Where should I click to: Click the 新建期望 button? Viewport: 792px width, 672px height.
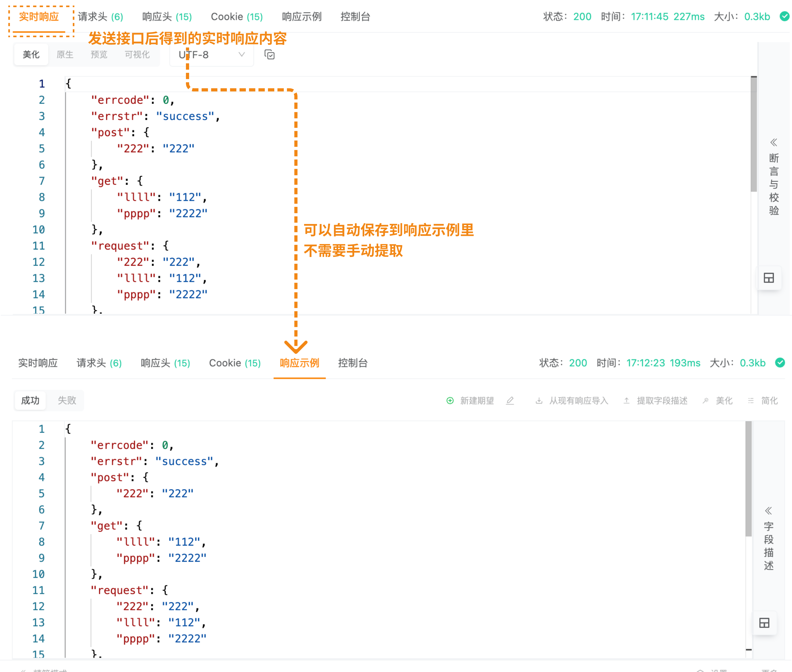pyautogui.click(x=470, y=401)
